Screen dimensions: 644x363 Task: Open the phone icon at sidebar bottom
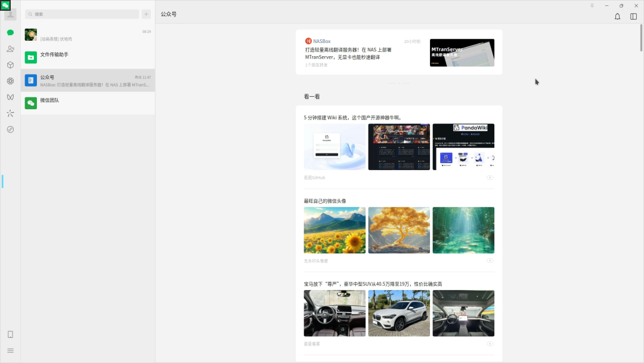(10, 334)
